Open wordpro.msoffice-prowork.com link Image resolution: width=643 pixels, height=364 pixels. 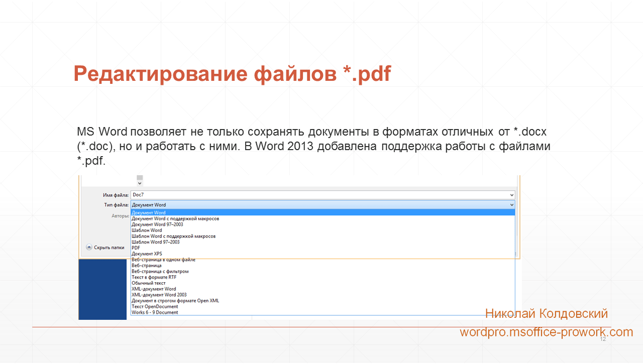(547, 332)
